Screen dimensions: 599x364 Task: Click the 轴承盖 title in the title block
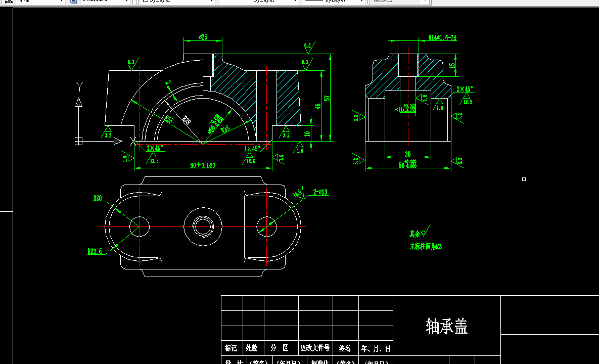(446, 326)
